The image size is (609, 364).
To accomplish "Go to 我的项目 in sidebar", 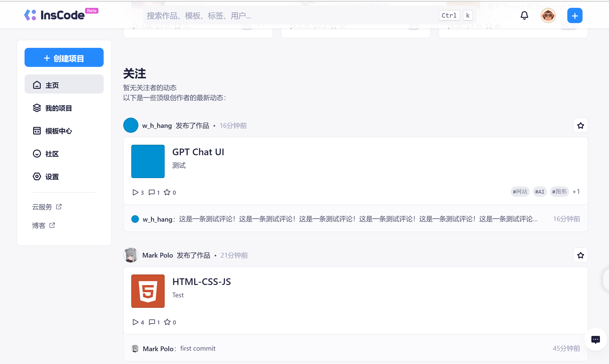I will [58, 108].
